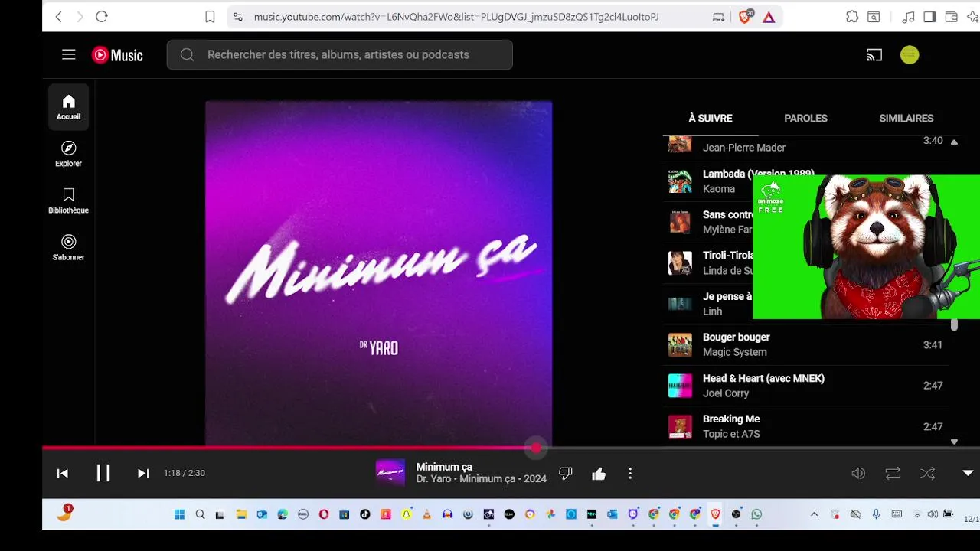Screen dimensions: 980x551
Task: Open Brave Shields lion icon
Action: pyautogui.click(x=744, y=17)
